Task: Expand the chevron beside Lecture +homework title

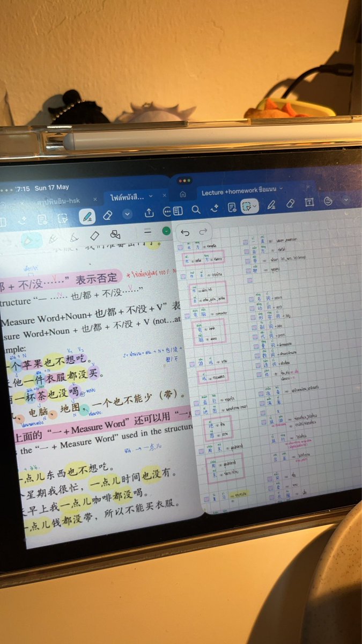Action: pyautogui.click(x=282, y=187)
